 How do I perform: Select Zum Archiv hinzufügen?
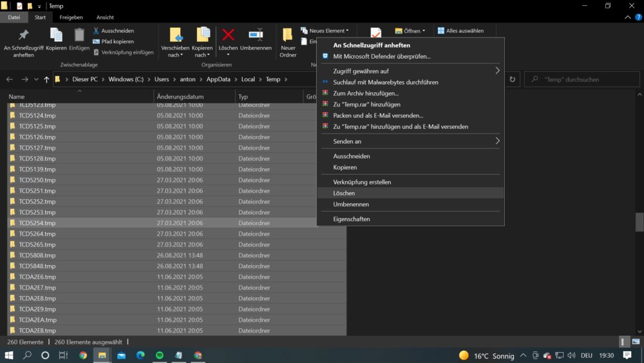(410, 93)
